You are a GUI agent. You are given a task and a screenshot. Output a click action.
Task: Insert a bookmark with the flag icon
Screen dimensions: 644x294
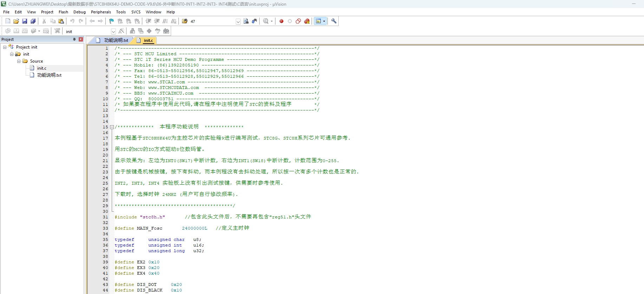click(x=111, y=21)
